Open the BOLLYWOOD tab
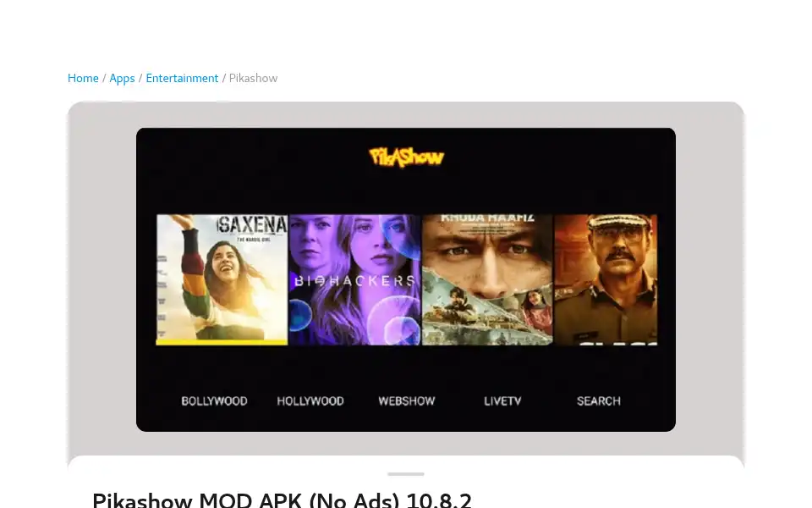 point(214,401)
